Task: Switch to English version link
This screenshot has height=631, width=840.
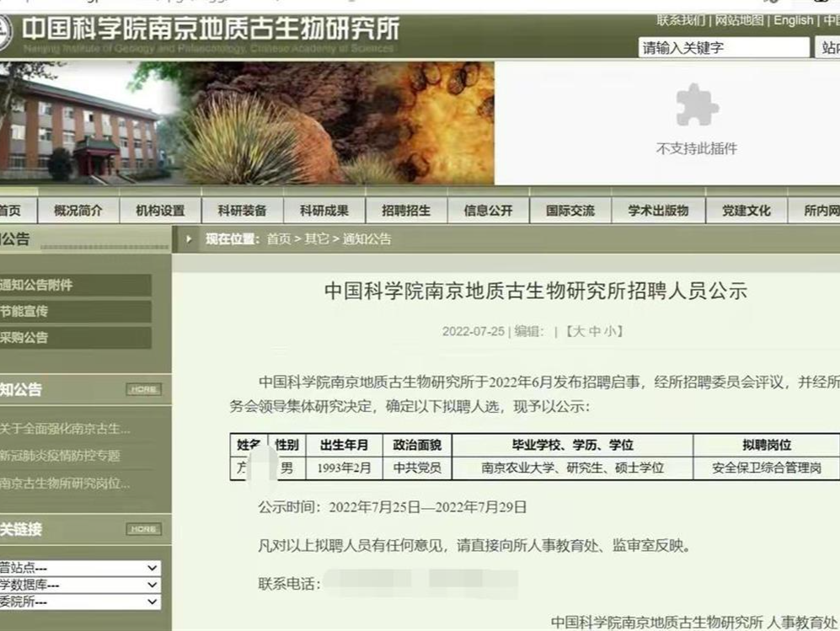Action: (x=793, y=20)
